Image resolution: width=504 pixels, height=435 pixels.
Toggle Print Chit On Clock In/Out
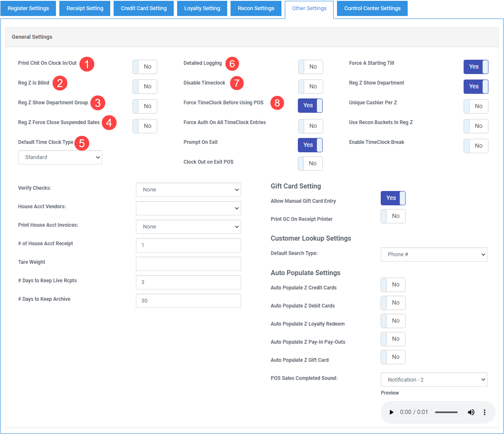(x=145, y=67)
